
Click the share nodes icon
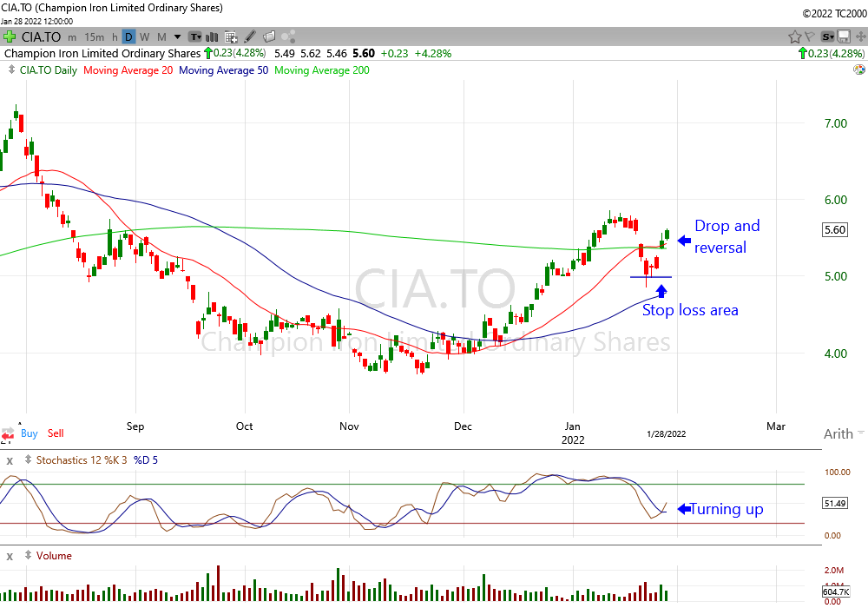[x=288, y=37]
